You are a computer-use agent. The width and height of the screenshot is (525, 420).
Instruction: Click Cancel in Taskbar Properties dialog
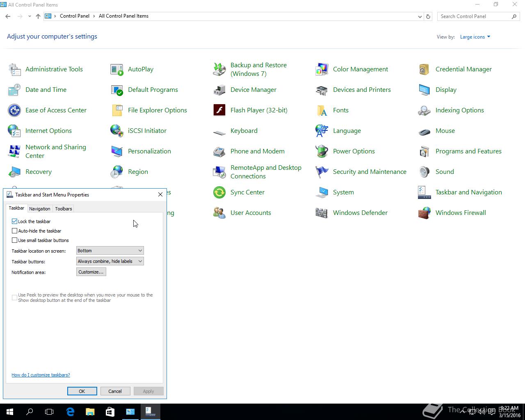coord(115,391)
